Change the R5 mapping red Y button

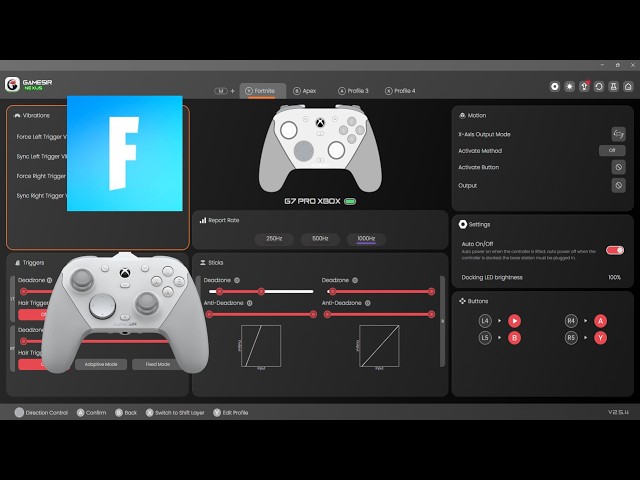coord(600,338)
